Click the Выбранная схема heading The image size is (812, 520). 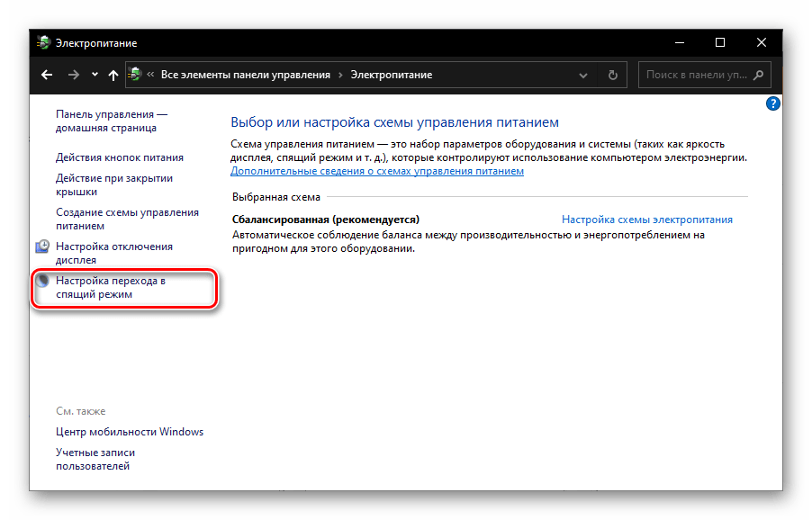point(276,197)
